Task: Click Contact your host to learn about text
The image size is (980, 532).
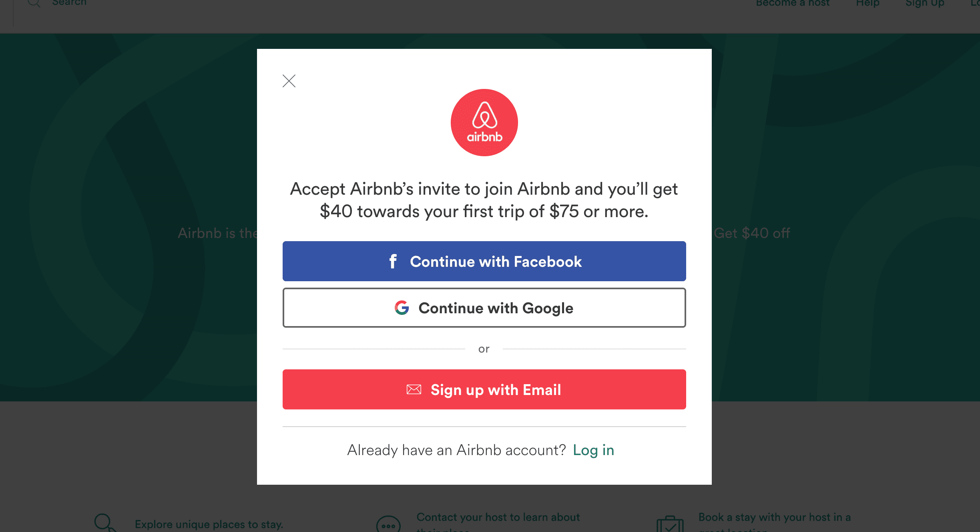Action: [x=498, y=517]
